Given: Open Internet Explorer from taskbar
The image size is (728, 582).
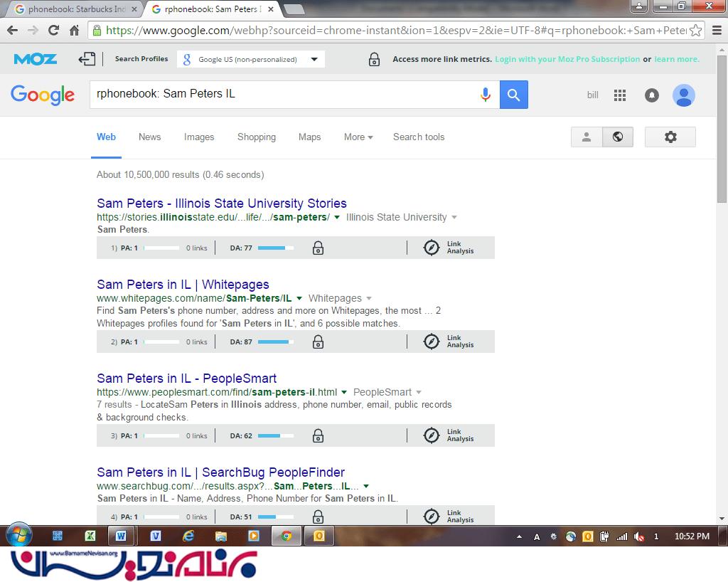Looking at the screenshot, I should (x=188, y=536).
